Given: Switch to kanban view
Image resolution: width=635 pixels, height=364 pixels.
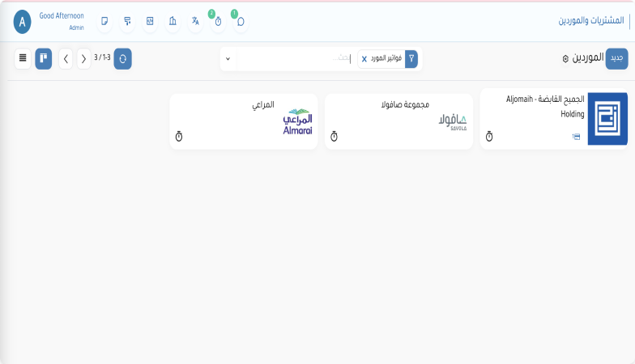Looking at the screenshot, I should pos(43,58).
